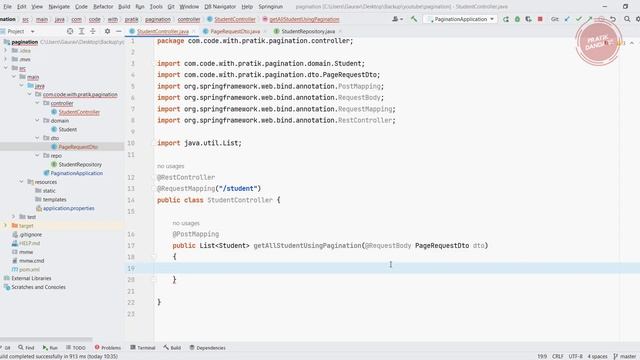Click Select Opened File target icon
Viewport: 640px width, 360px height.
70,31
